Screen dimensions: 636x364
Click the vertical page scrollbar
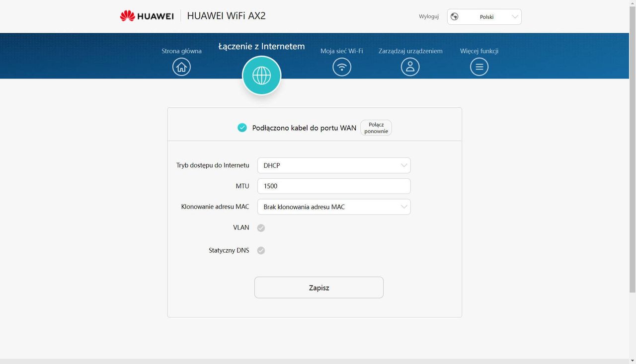[x=632, y=149]
